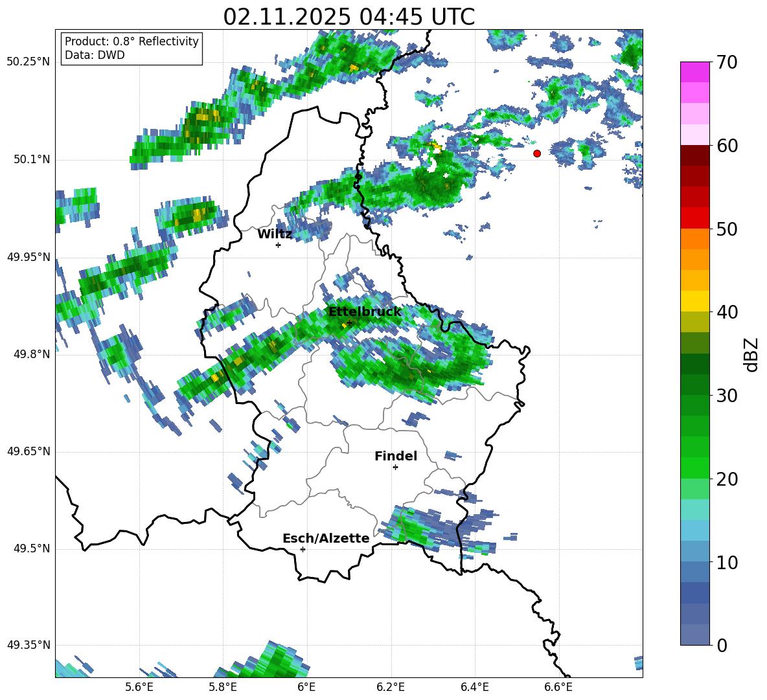Click the Product: 0.8° Reflectivity text
Screen dimensions: 767x700
pos(132,41)
